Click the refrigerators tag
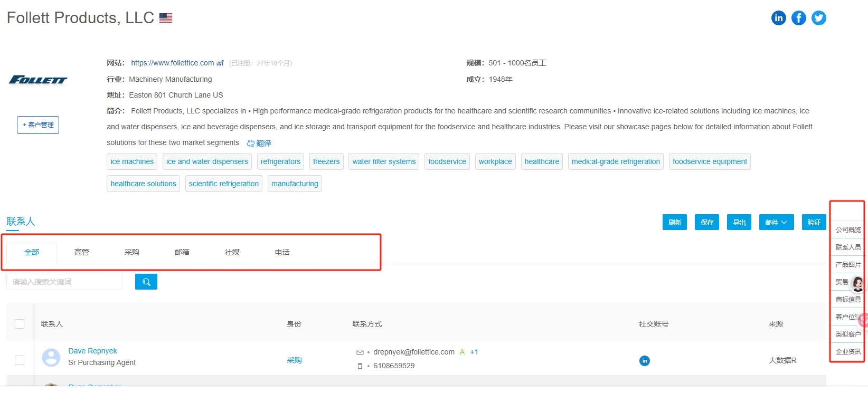Screen dimensions: 868x393 [280, 161]
